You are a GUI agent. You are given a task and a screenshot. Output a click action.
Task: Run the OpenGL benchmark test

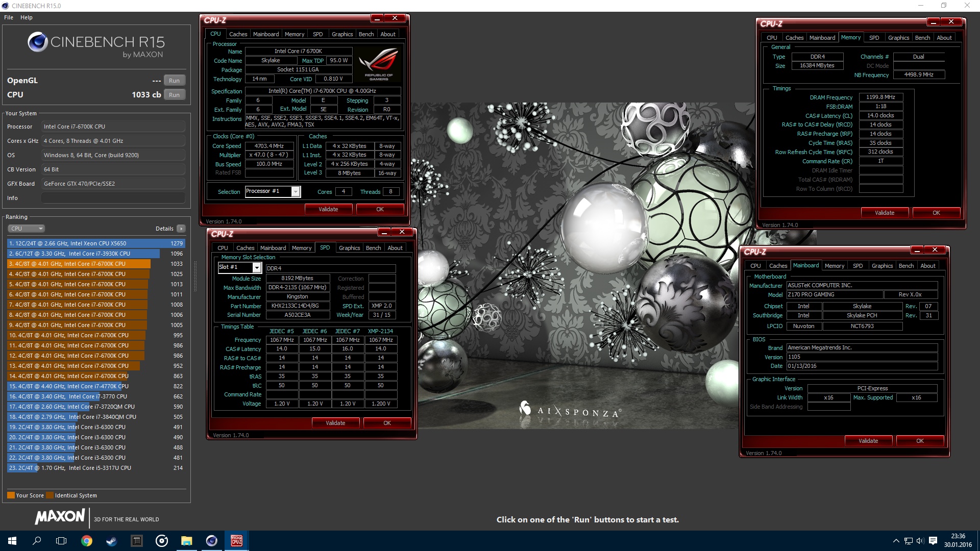click(x=174, y=81)
